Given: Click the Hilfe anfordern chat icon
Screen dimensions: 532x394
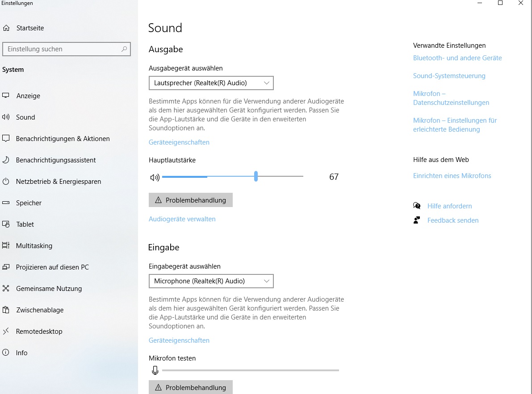Looking at the screenshot, I should point(417,206).
